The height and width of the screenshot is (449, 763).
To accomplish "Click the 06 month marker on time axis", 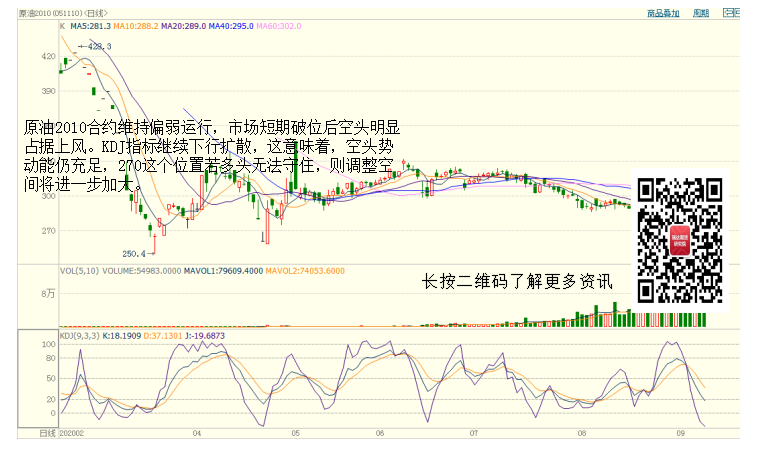I will (x=380, y=433).
